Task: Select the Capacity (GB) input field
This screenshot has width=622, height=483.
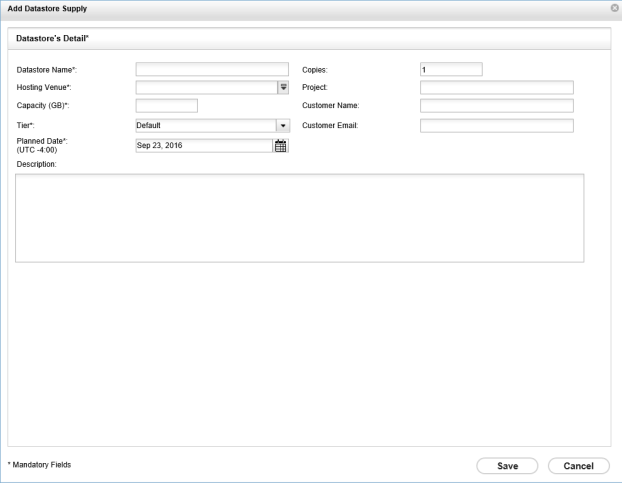Action: pos(166,106)
